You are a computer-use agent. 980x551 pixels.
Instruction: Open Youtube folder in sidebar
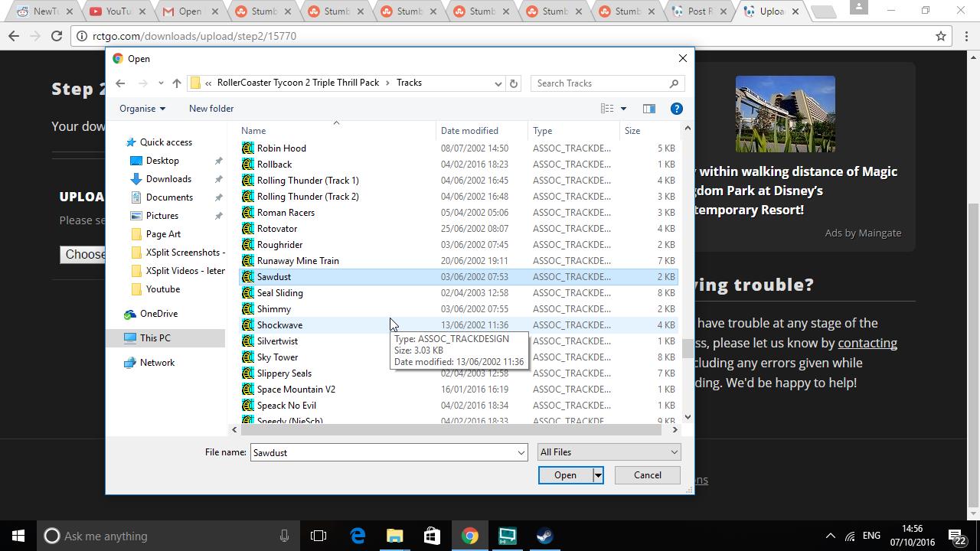pos(163,289)
